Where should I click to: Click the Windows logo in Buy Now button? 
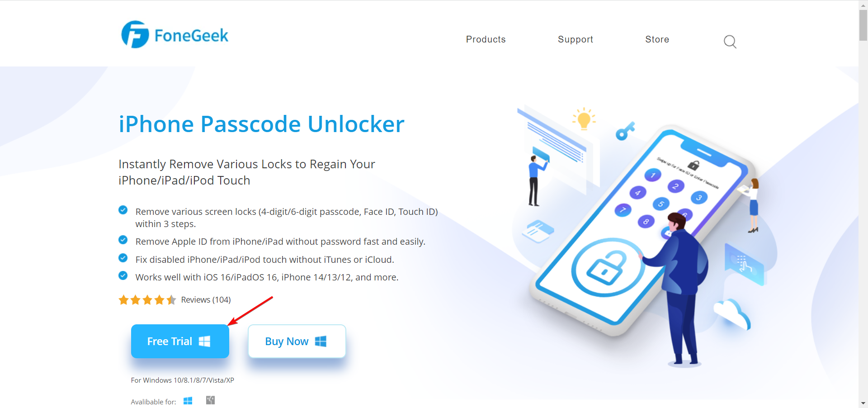click(321, 342)
